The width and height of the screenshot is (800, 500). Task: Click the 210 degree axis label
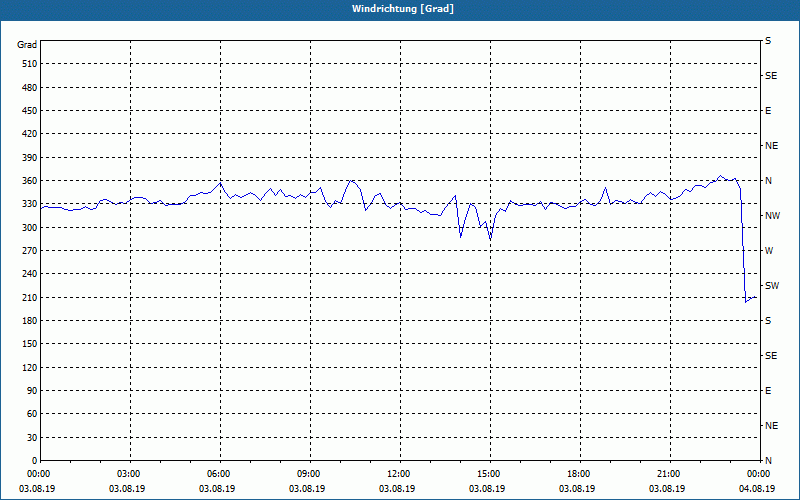coord(30,297)
